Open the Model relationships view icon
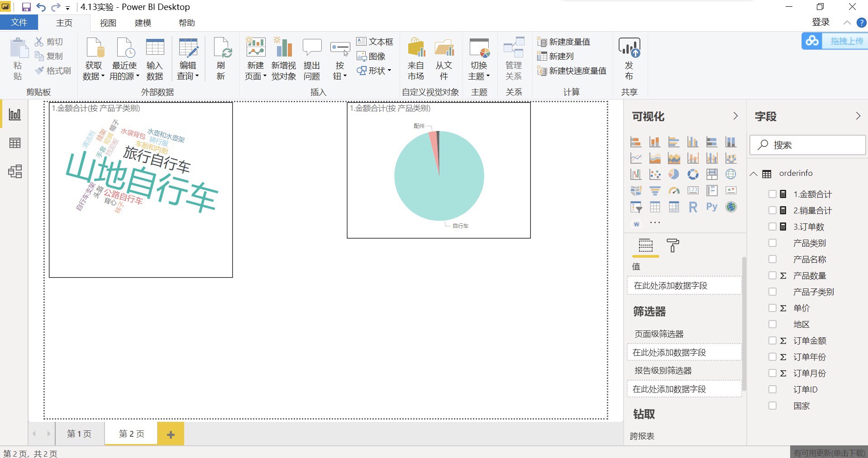 click(x=15, y=171)
